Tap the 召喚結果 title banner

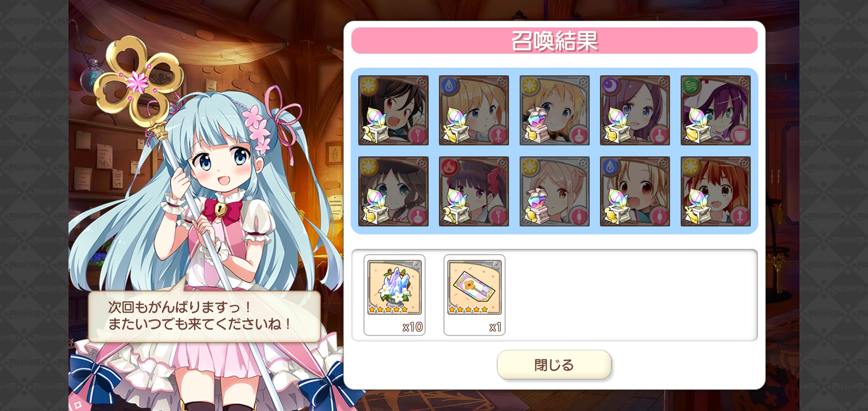coord(554,41)
